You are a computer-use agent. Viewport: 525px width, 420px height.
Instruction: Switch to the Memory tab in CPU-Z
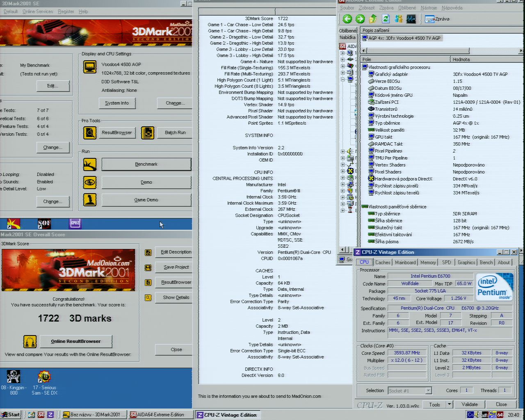(x=428, y=262)
